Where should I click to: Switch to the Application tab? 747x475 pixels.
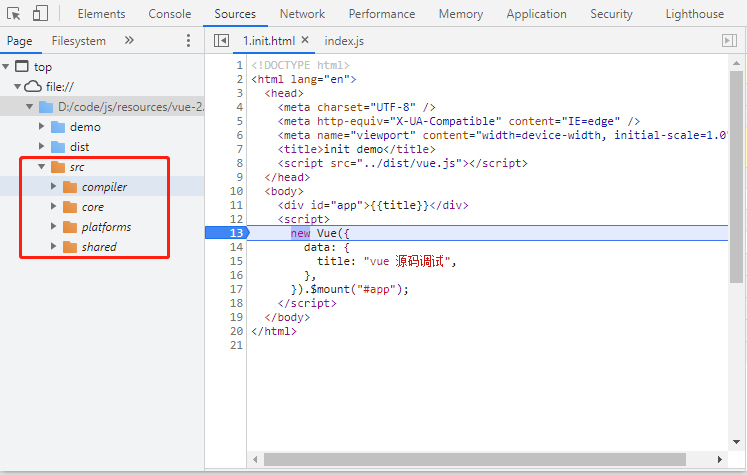[x=536, y=14]
